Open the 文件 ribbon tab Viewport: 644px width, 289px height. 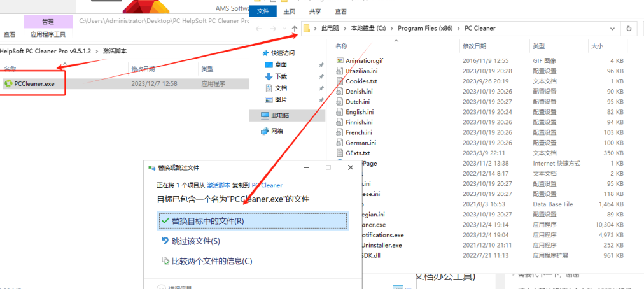[263, 11]
